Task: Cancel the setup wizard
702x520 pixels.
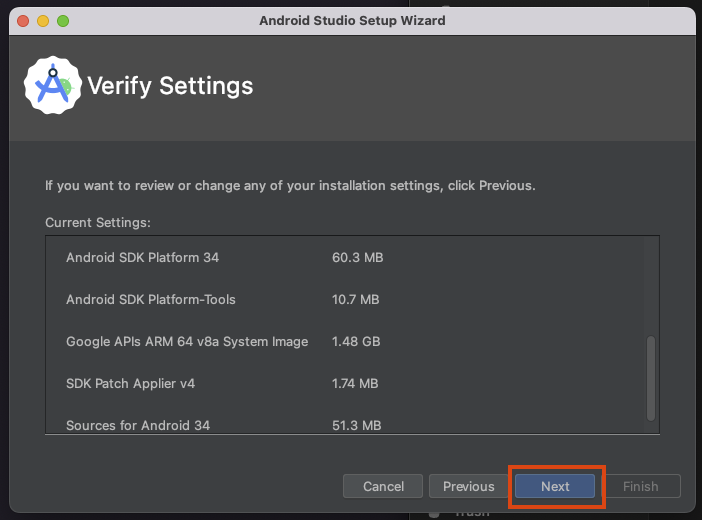Action: tap(383, 486)
